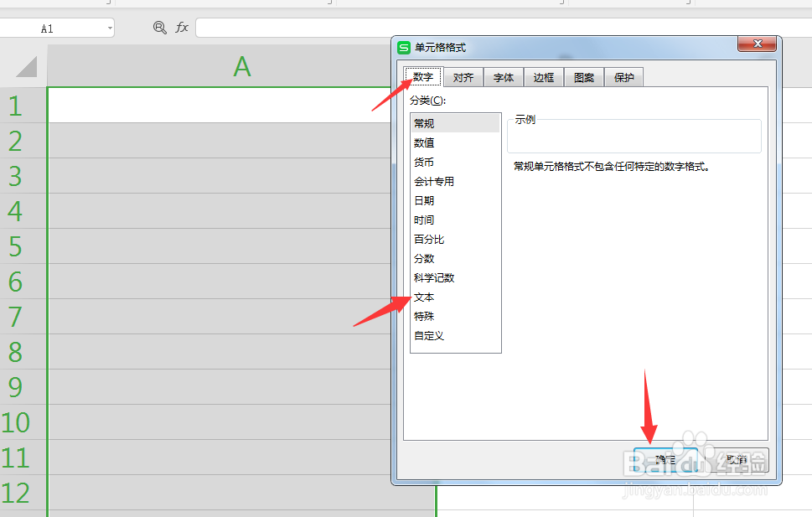
Task: Open the 图案 tab
Action: pyautogui.click(x=583, y=76)
